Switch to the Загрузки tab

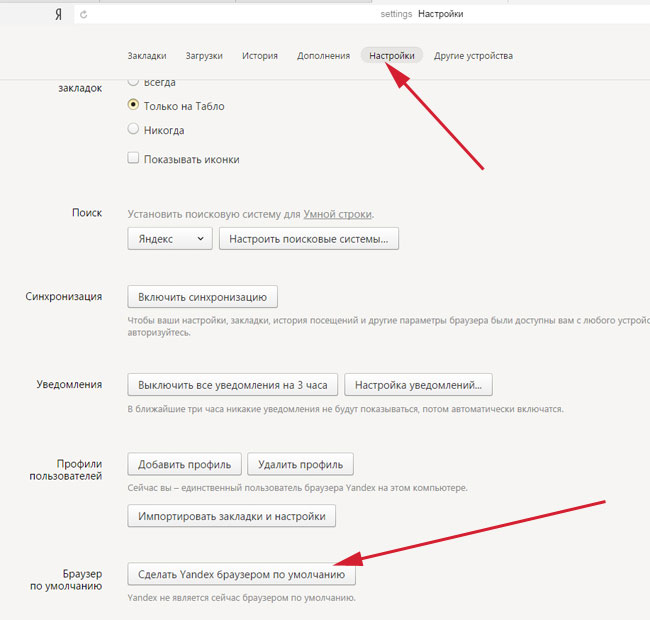203,56
